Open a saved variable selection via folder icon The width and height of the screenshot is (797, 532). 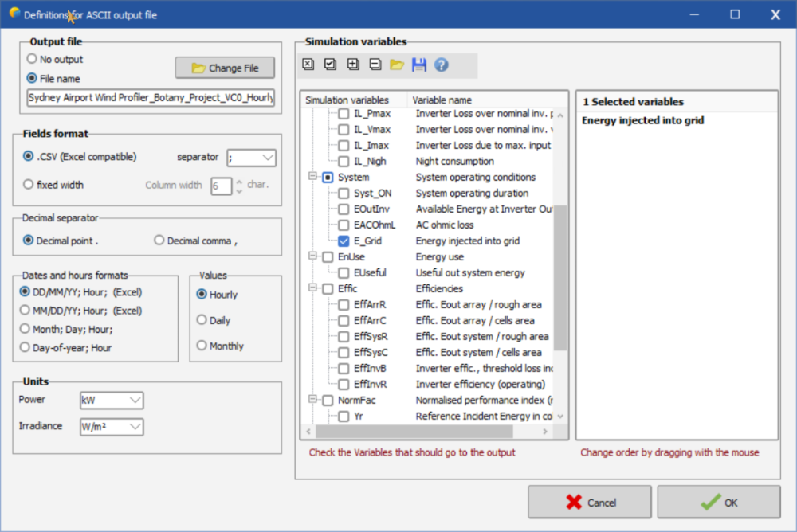[x=396, y=65]
